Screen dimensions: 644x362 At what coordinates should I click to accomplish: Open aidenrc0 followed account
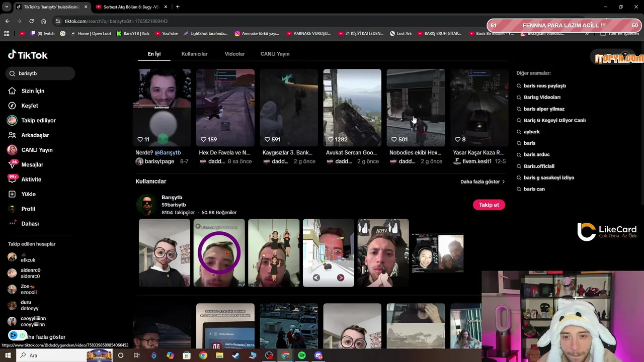tap(24, 273)
